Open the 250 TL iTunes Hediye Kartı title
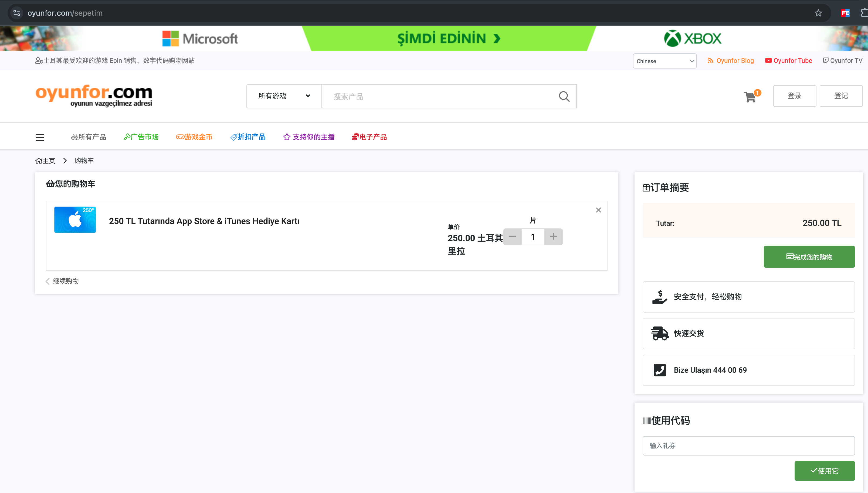 click(204, 221)
